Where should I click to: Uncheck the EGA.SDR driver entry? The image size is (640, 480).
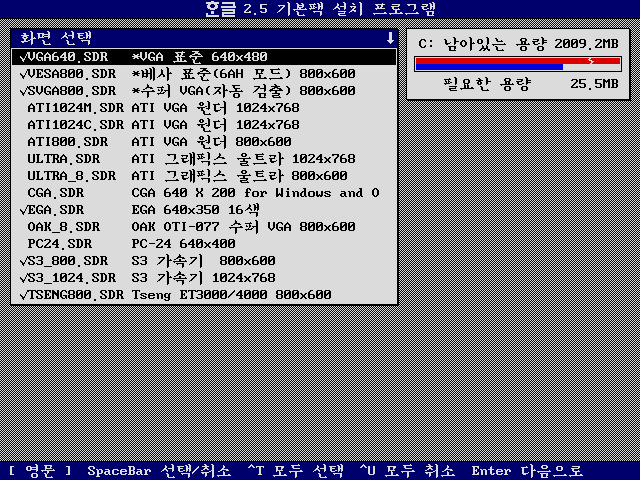pos(204,210)
